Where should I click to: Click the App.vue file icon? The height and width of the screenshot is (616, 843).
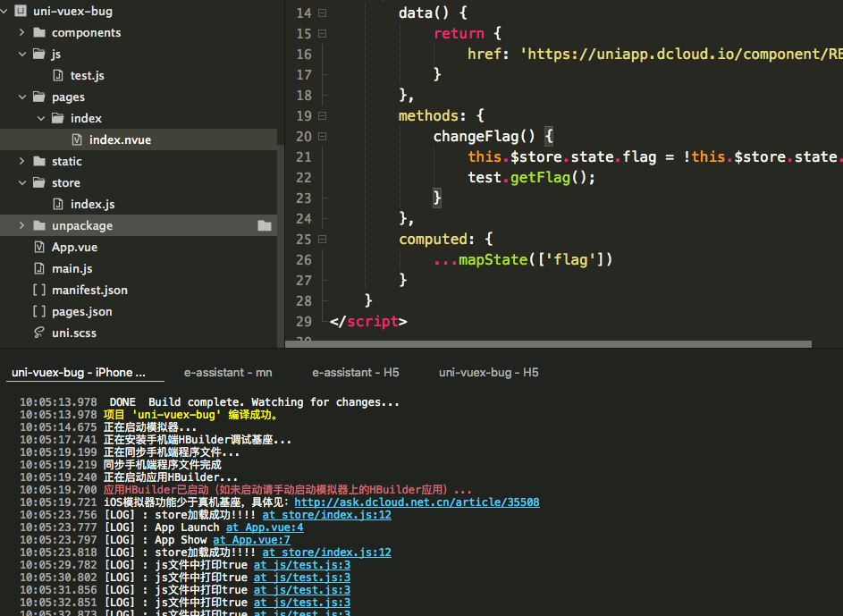coord(38,248)
